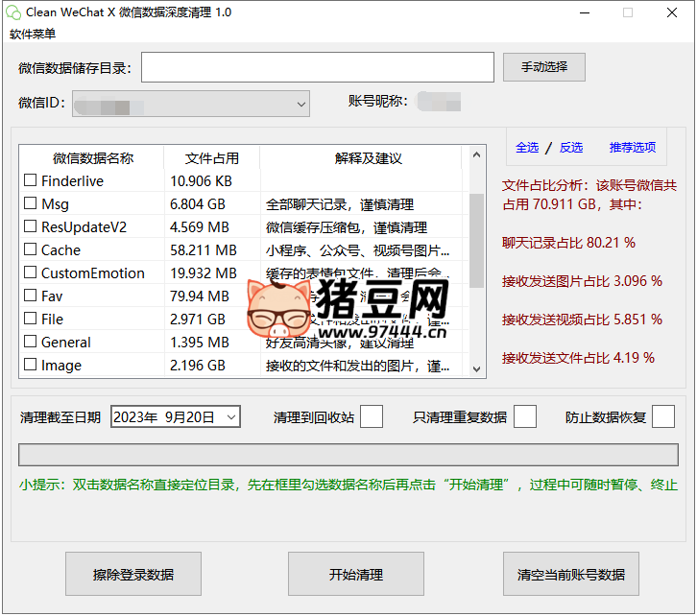Click the cleaning progress bar
This screenshot has width=697, height=616.
[348, 455]
